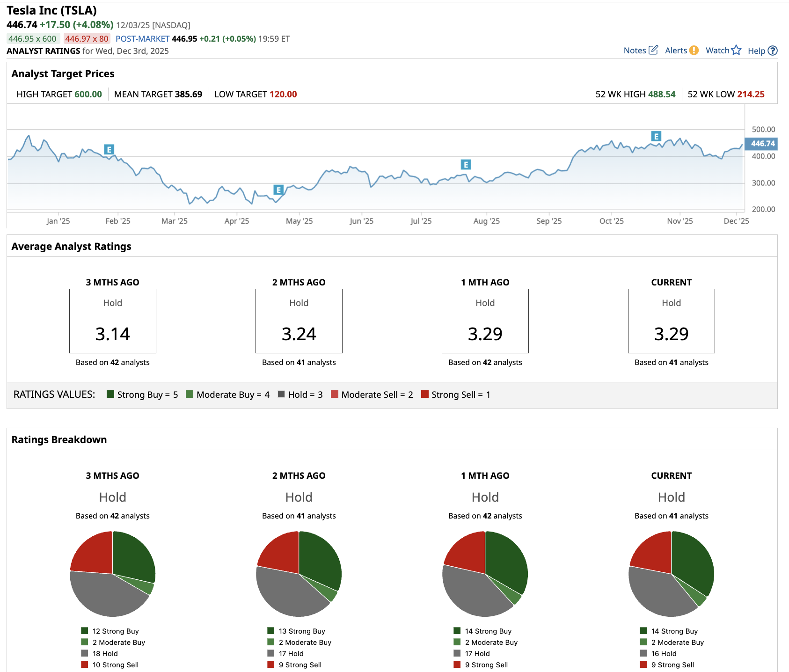789x672 pixels.
Task: Open the Notes pencil icon
Action: [653, 50]
